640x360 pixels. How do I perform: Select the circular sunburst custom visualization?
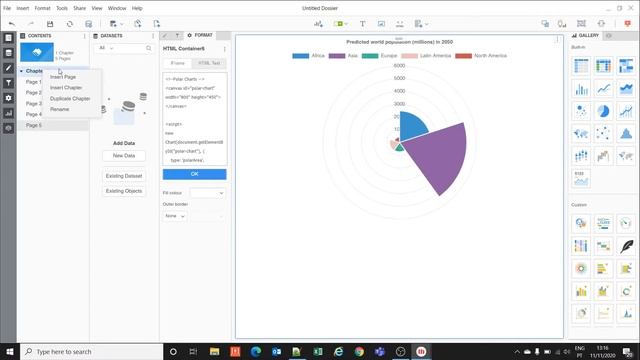(581, 268)
